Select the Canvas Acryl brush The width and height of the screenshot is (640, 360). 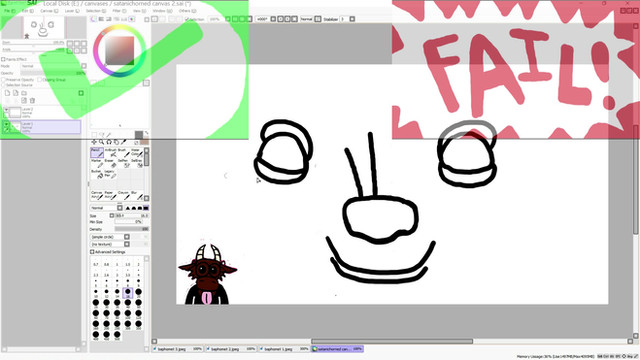point(97,195)
